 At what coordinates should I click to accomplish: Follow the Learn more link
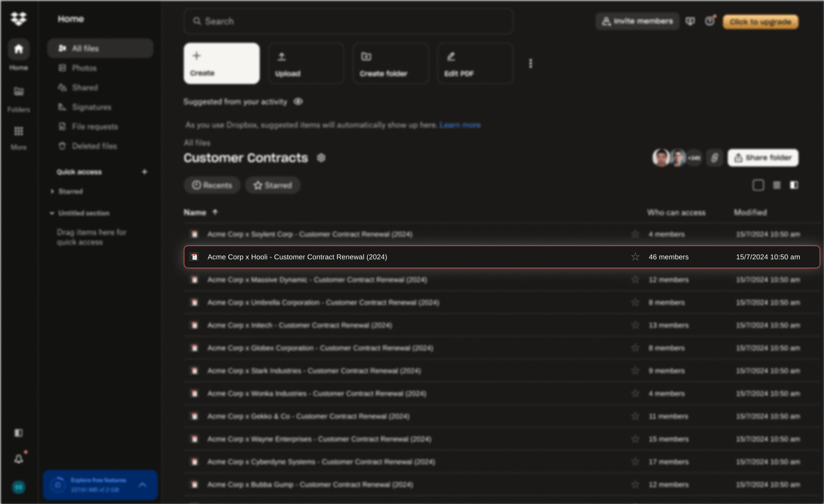pos(460,125)
